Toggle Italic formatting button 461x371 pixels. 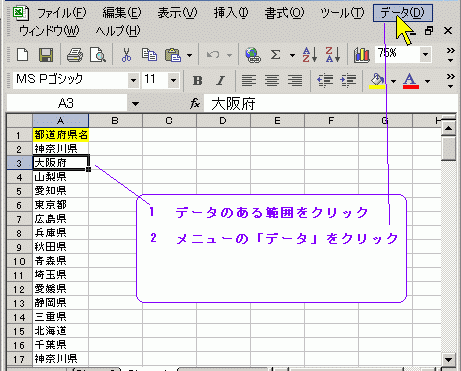pos(220,80)
